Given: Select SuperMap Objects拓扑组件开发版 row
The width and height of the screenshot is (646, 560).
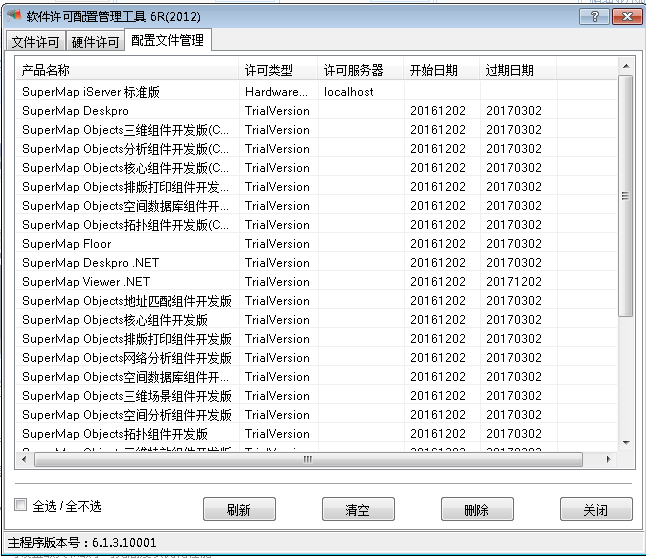Looking at the screenshot, I should click(316, 433).
